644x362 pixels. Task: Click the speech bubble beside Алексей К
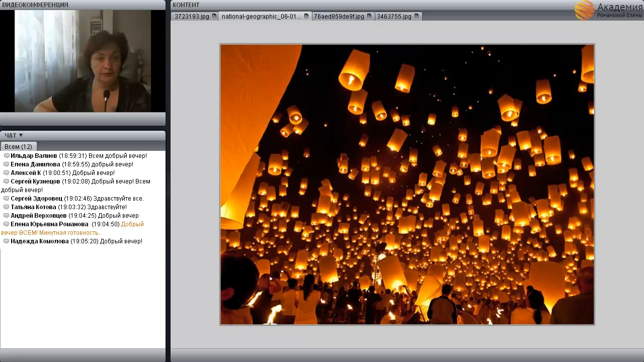pos(7,173)
